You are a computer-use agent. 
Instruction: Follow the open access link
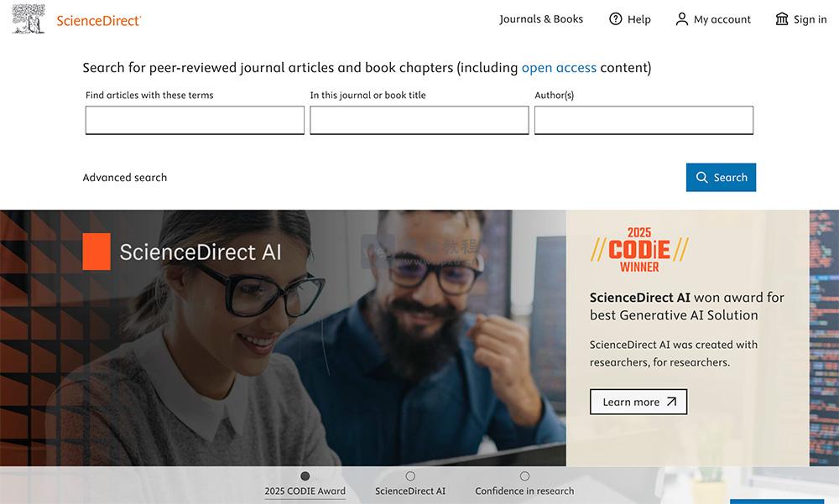pos(559,67)
